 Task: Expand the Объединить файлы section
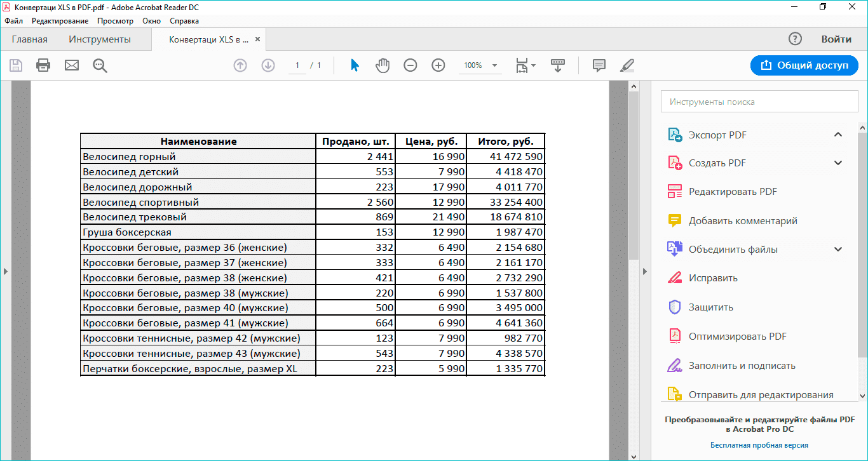[x=837, y=249]
